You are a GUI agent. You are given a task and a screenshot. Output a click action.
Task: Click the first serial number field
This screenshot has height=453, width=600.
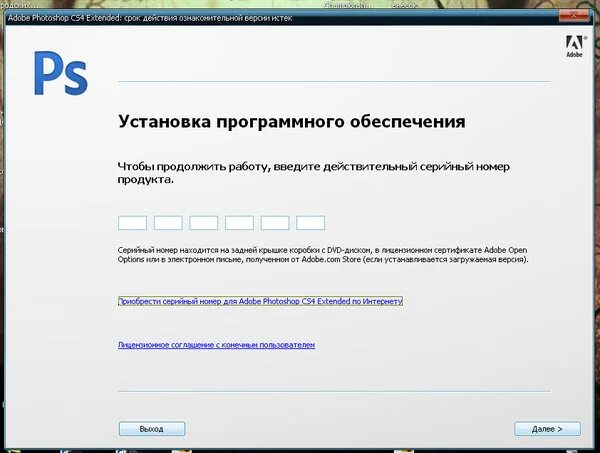coord(132,223)
